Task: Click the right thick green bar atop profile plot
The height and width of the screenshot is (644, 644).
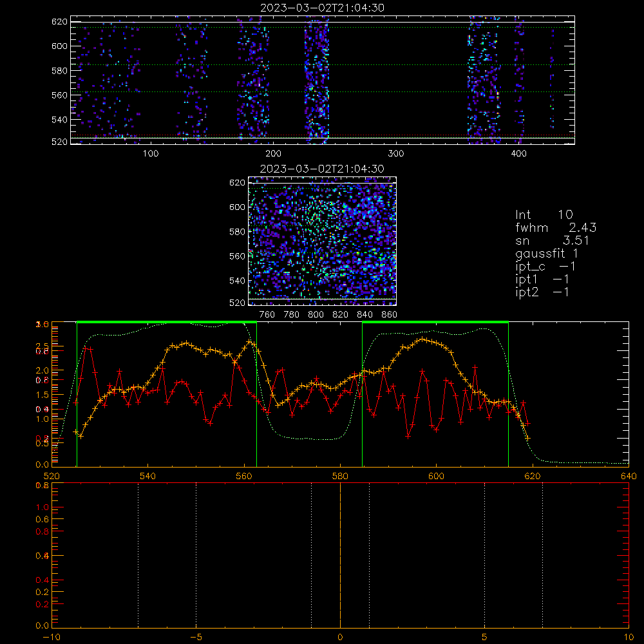Action: (435, 323)
